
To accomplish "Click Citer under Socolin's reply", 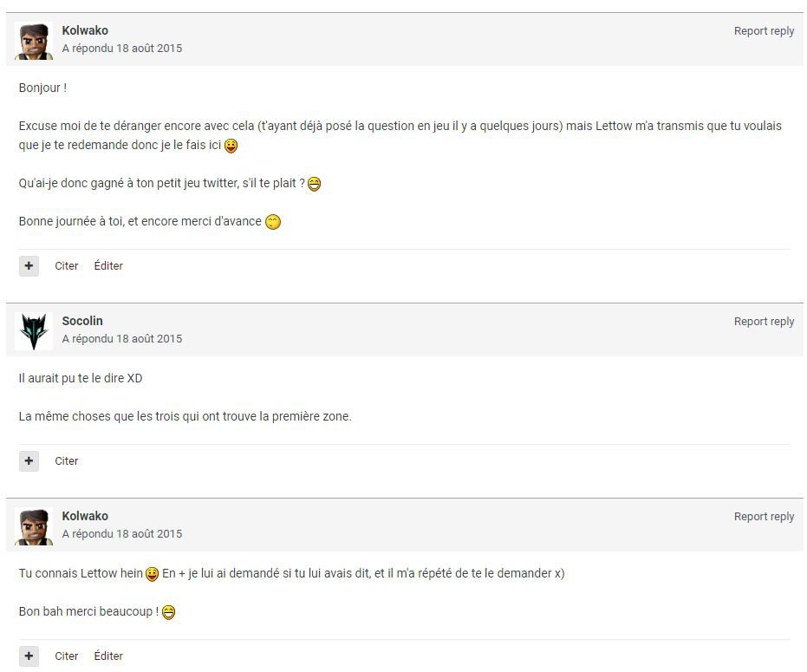I will (x=67, y=461).
